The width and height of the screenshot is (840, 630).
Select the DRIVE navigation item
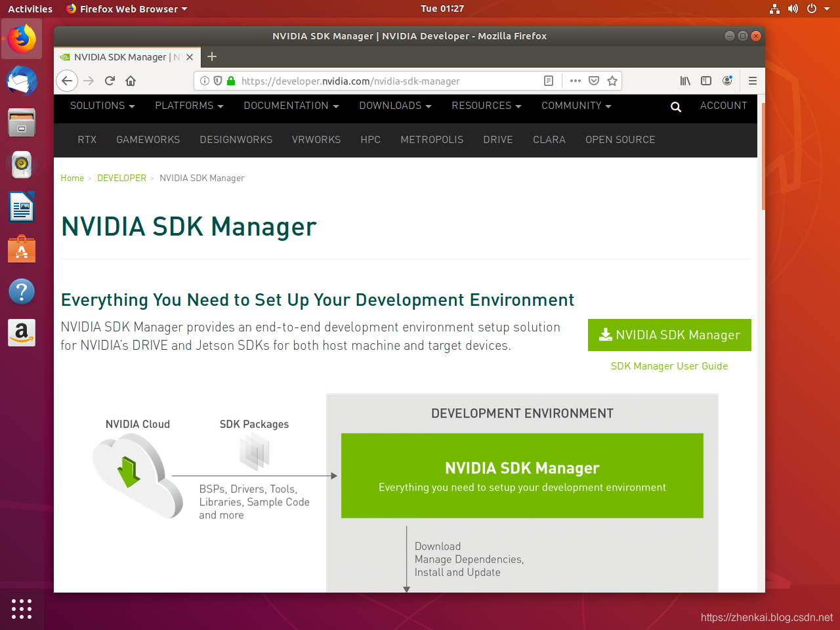(498, 140)
